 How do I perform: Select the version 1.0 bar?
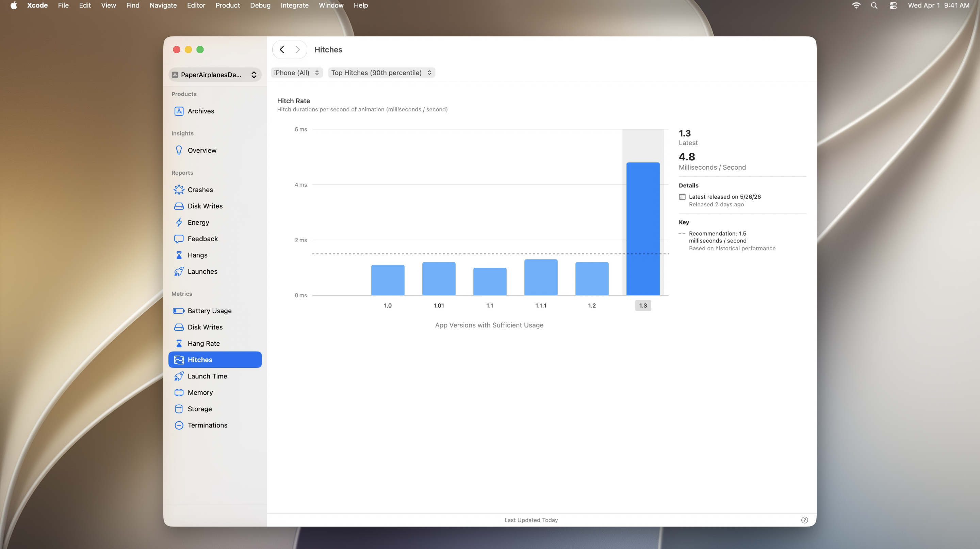(x=388, y=280)
